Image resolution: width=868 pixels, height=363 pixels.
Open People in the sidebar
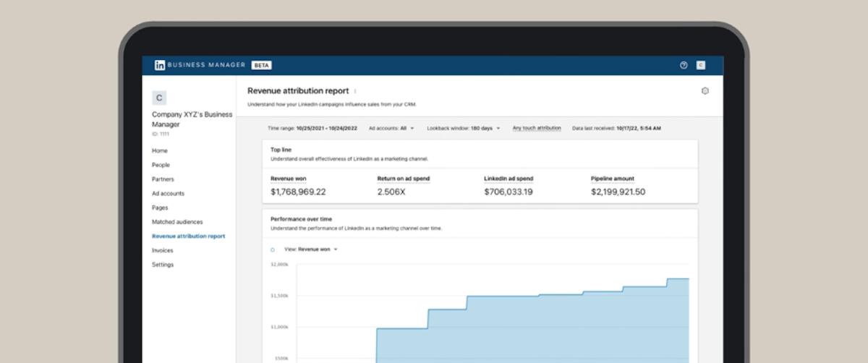161,165
